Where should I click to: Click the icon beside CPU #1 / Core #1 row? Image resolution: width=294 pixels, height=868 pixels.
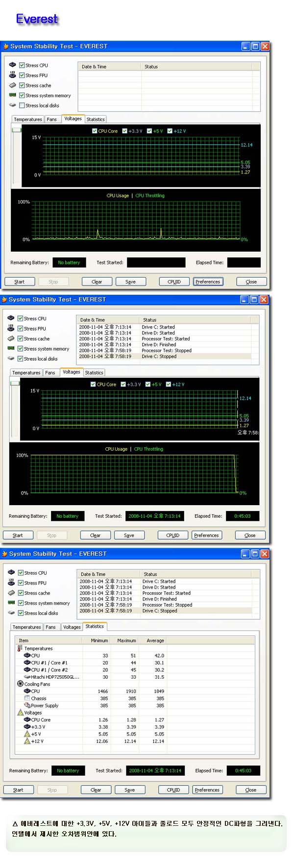pyautogui.click(x=27, y=663)
